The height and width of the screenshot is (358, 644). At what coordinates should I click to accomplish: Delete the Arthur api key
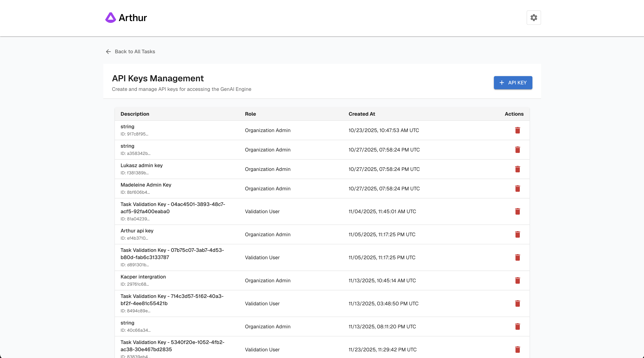[x=518, y=234]
